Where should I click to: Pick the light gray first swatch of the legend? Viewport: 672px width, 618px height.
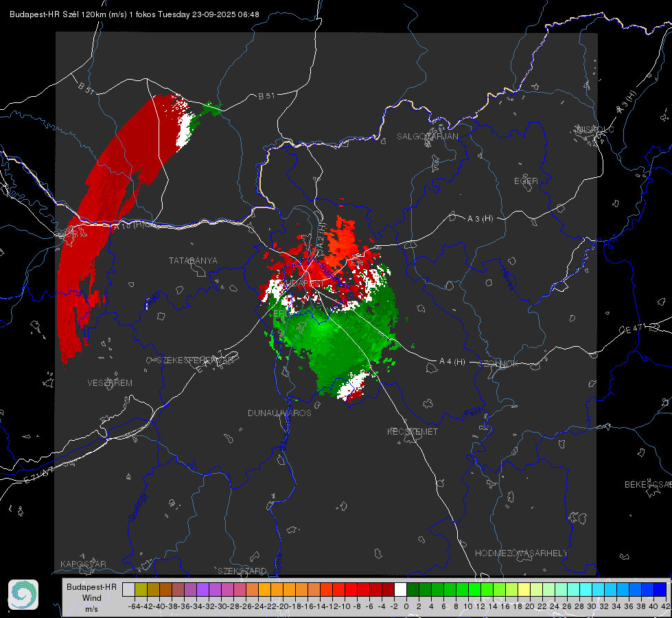(128, 589)
